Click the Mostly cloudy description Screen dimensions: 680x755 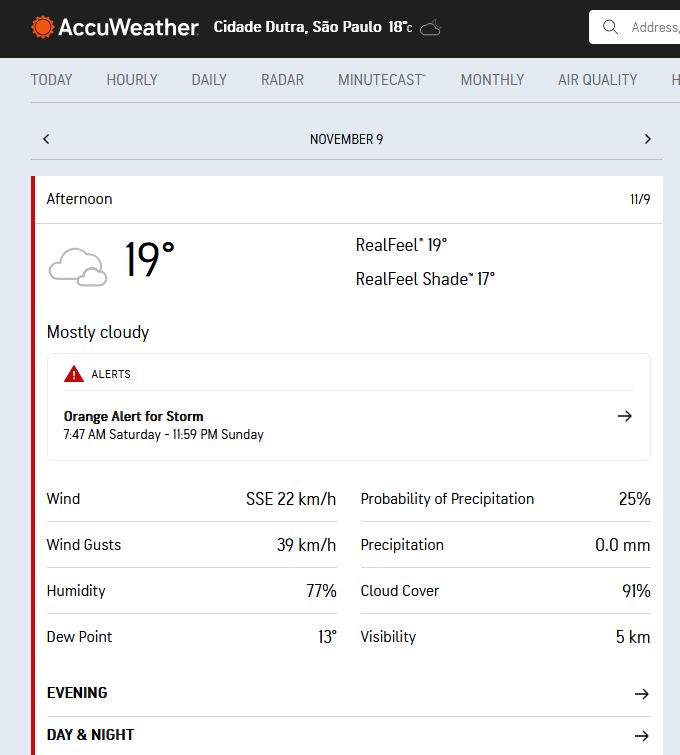pyautogui.click(x=98, y=332)
